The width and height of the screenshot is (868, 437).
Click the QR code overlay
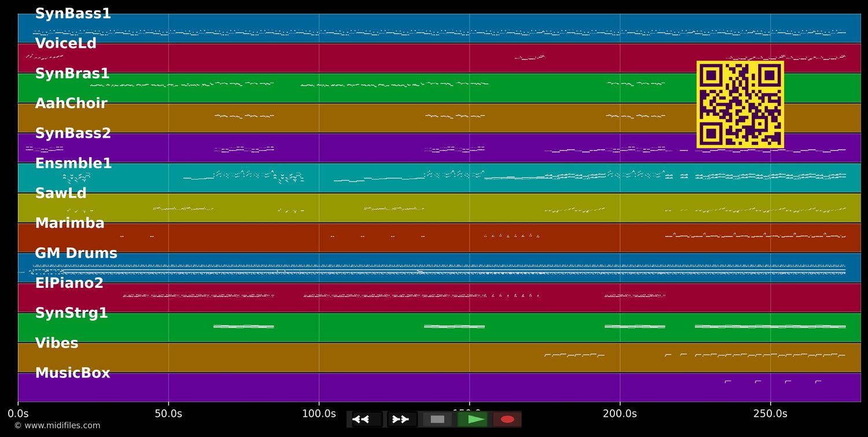pos(741,104)
